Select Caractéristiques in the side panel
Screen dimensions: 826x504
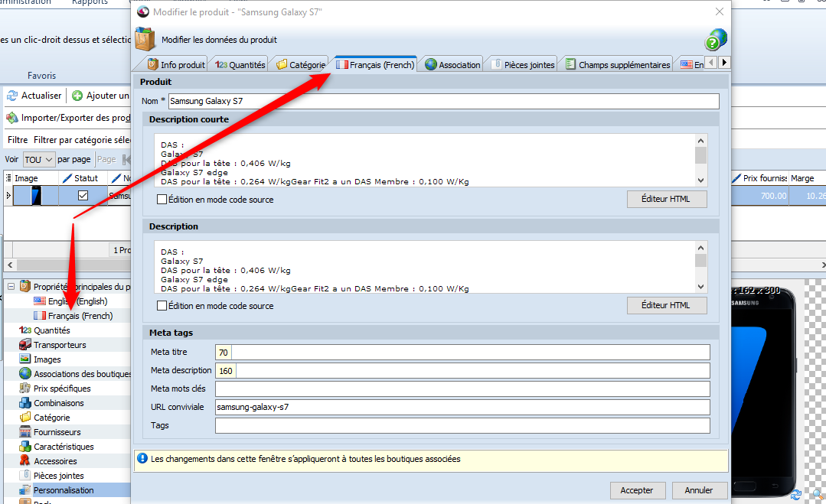click(57, 447)
